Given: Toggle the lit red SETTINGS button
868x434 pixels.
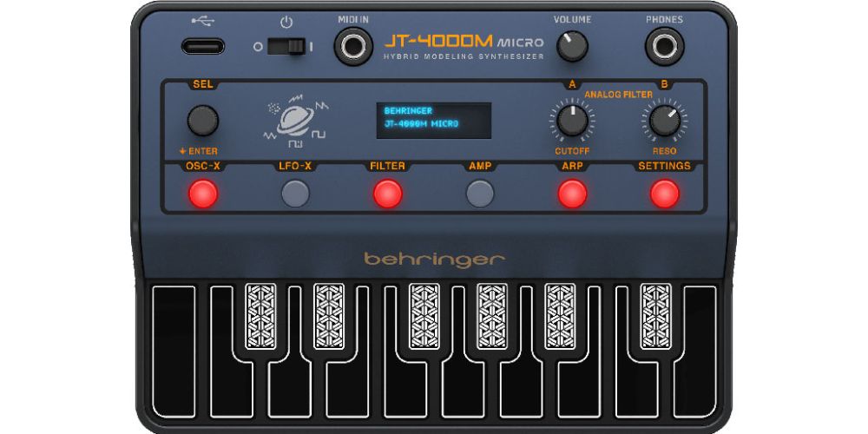Looking at the screenshot, I should coord(664,194).
